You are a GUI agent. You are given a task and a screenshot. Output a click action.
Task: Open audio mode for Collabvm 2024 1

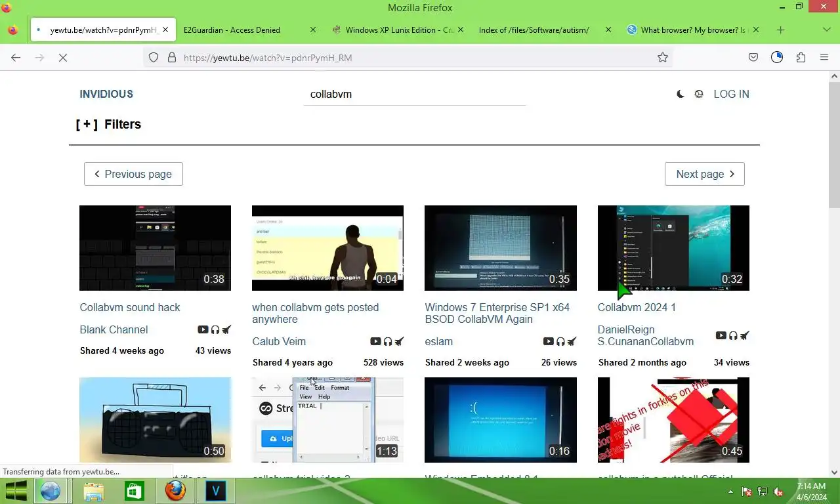click(x=733, y=335)
